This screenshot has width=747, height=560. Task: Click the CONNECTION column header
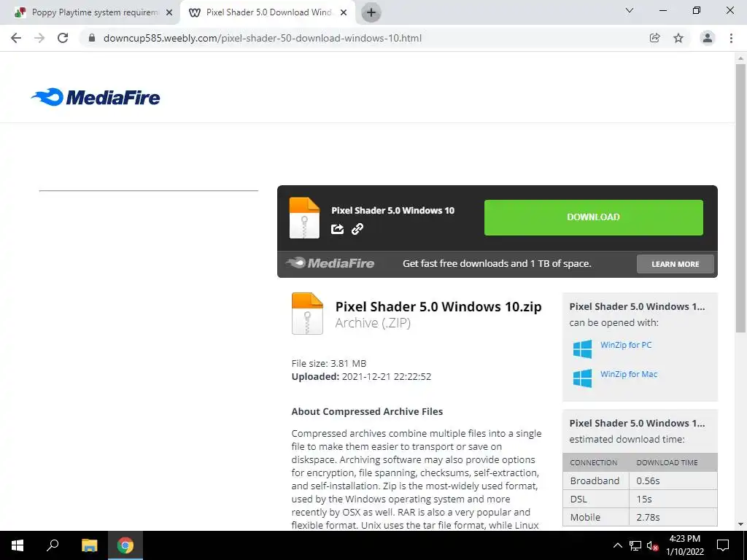point(594,462)
